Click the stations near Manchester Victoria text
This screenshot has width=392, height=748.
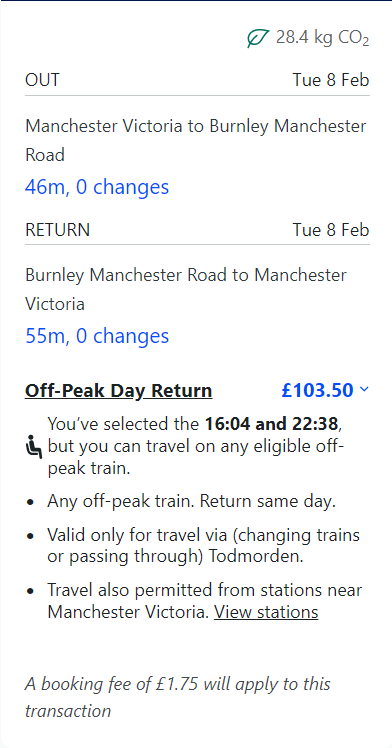pos(205,601)
